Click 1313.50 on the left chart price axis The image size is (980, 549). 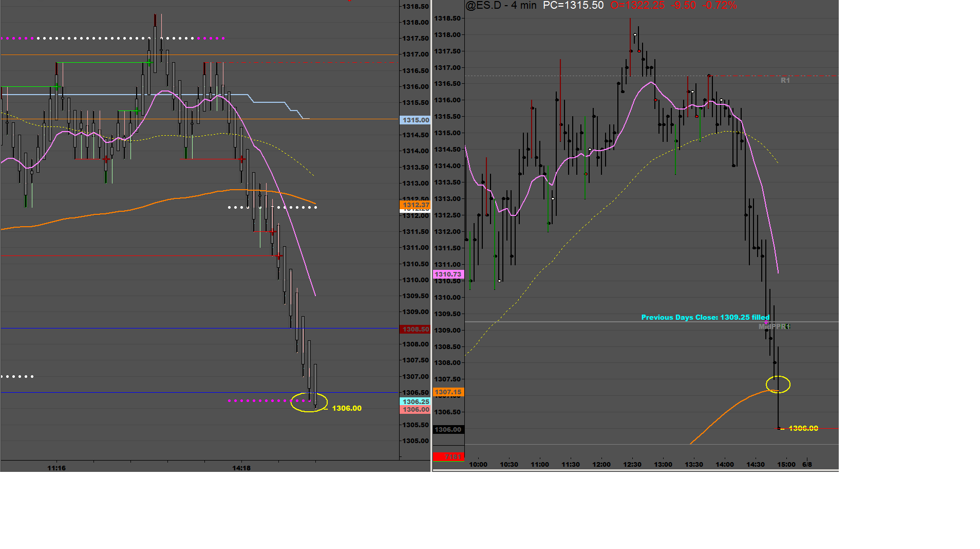pos(416,168)
